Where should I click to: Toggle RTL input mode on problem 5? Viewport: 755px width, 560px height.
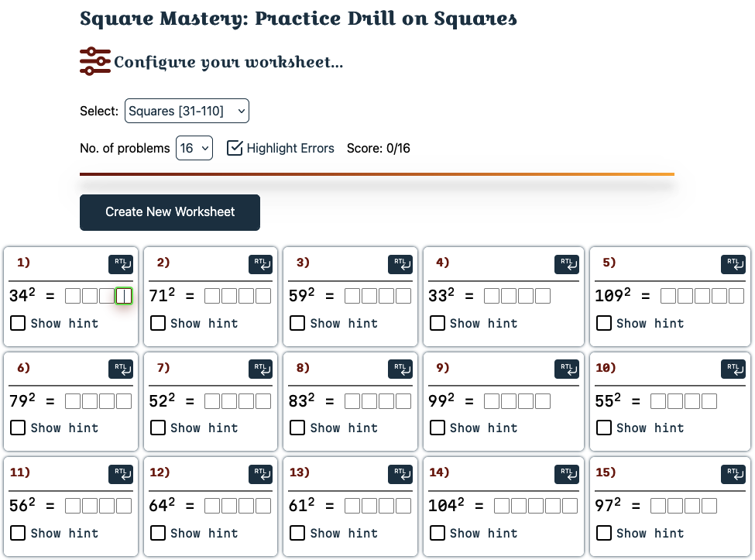(733, 264)
